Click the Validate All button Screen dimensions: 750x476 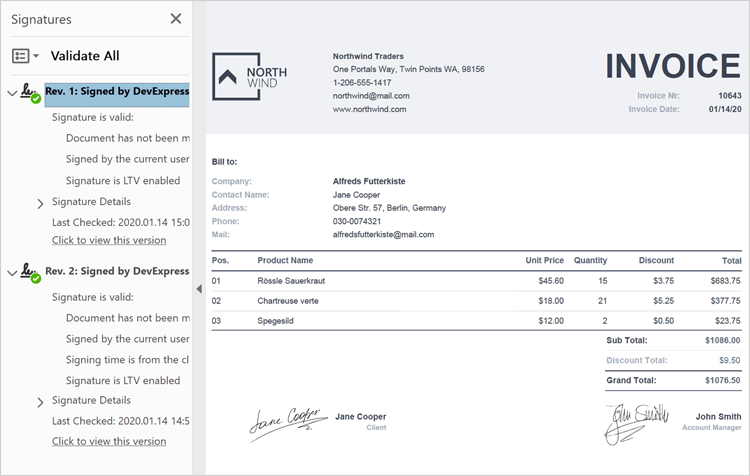point(85,56)
